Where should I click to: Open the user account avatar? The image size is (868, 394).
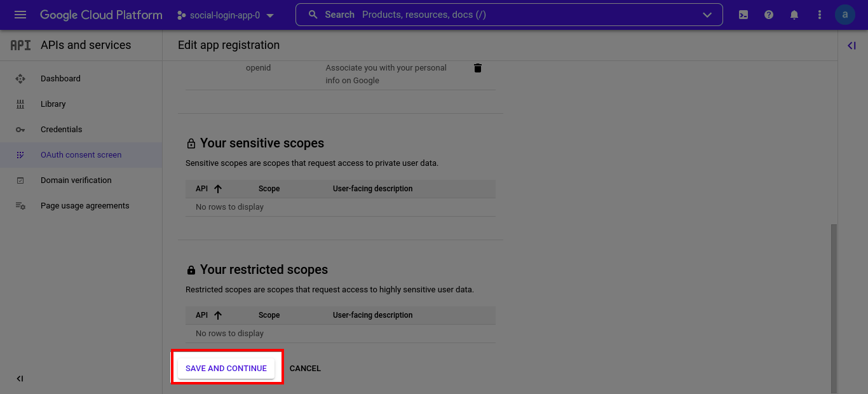pos(845,15)
